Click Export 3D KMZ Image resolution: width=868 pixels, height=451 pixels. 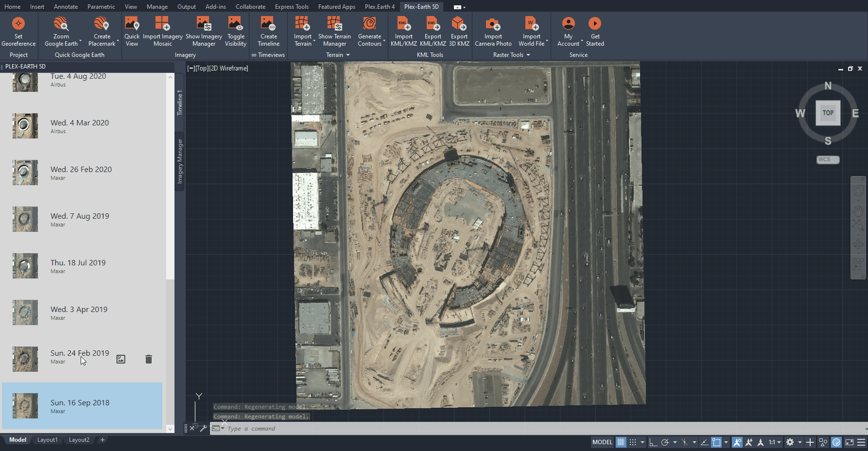pyautogui.click(x=459, y=32)
